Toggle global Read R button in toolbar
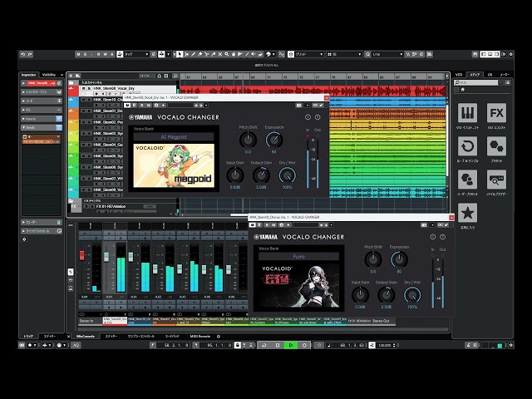 click(x=98, y=54)
